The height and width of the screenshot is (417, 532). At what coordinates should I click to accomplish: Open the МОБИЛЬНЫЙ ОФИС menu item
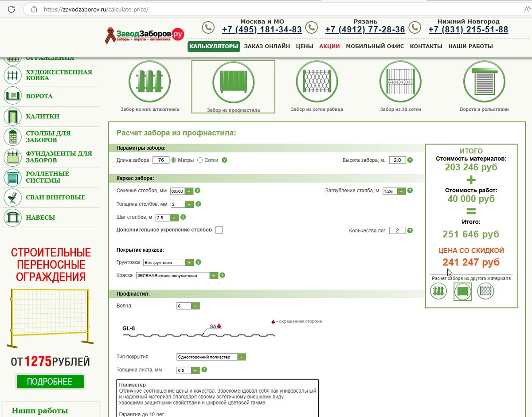click(375, 46)
